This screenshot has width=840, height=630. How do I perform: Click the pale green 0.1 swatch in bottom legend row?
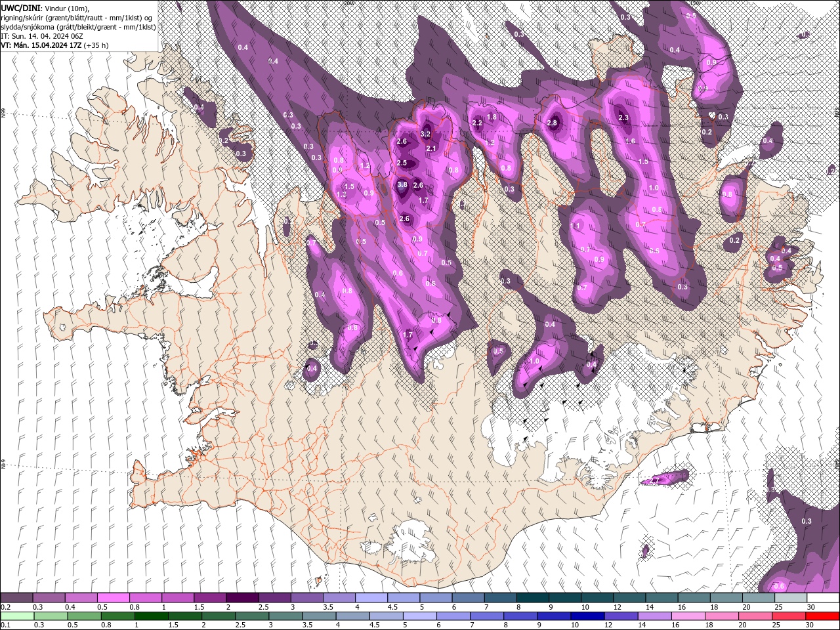point(16,616)
